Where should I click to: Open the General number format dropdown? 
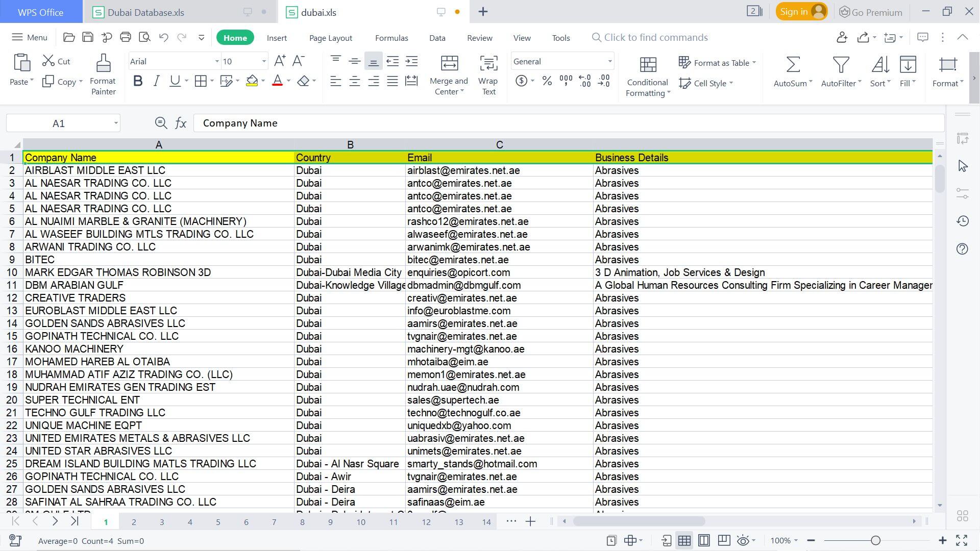coord(610,61)
